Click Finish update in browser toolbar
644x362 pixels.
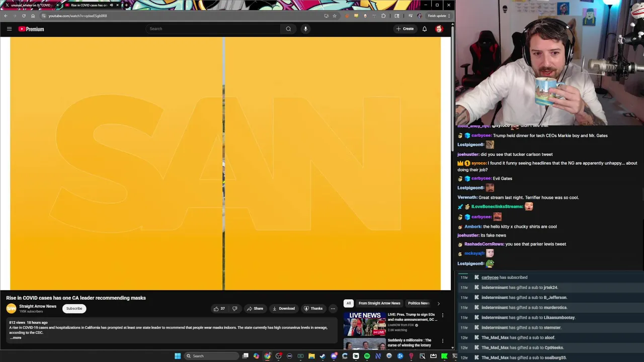[439, 16]
